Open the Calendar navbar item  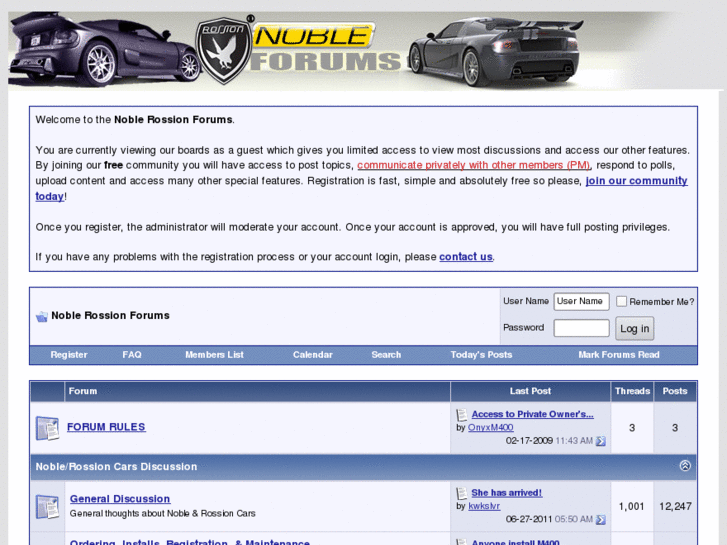tap(312, 355)
